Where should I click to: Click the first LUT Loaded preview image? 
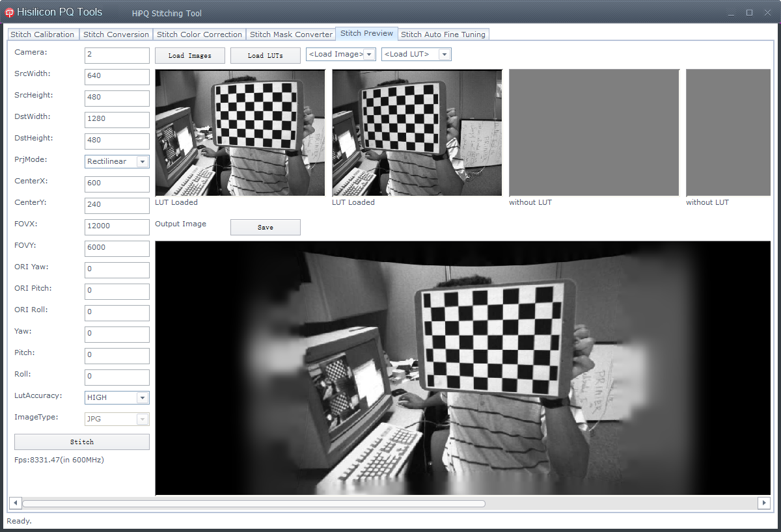click(240, 132)
